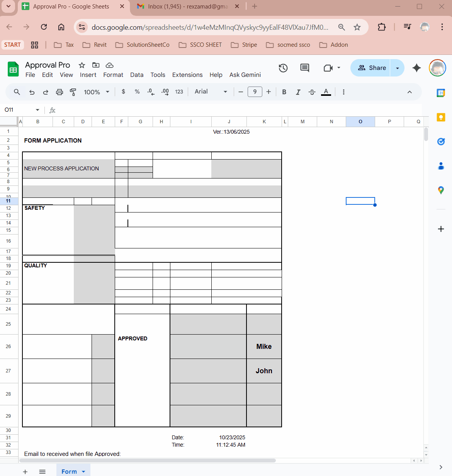Viewport: 452px width, 476px height.
Task: Expand the Arial font dropdown
Action: click(211, 92)
